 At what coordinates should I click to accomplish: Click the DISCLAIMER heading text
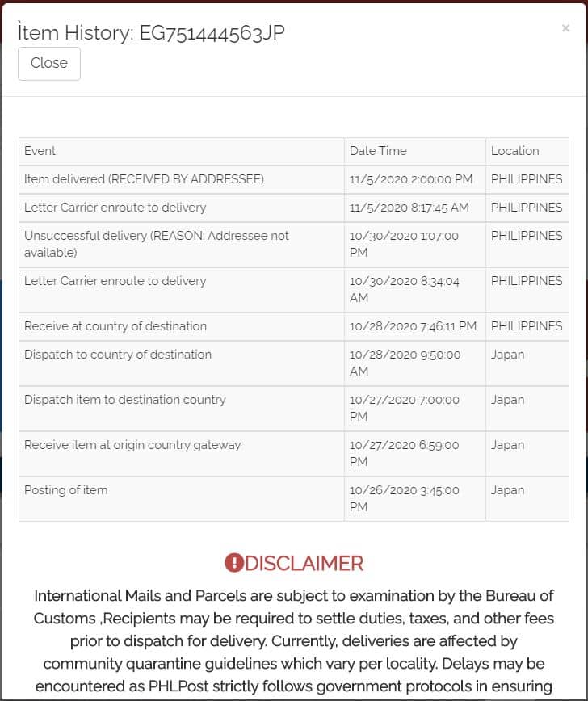coord(304,563)
